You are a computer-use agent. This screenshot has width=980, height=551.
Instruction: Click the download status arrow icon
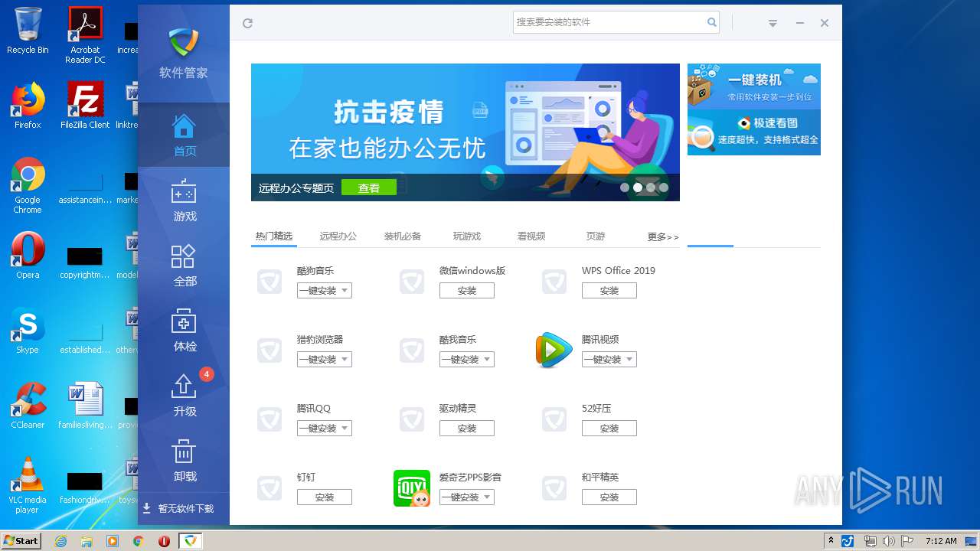click(x=146, y=508)
